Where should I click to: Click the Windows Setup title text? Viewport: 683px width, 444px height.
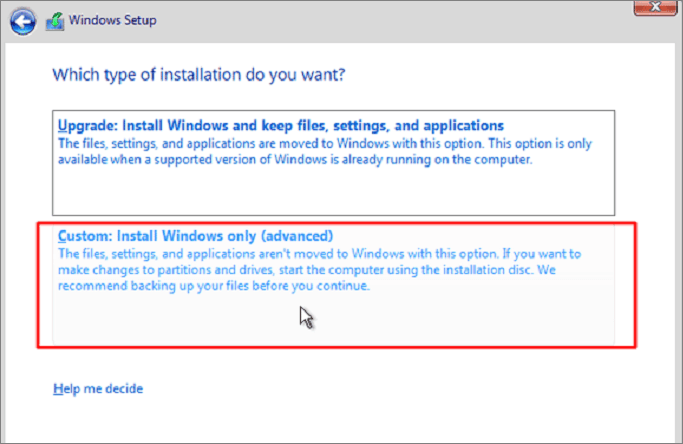114,20
